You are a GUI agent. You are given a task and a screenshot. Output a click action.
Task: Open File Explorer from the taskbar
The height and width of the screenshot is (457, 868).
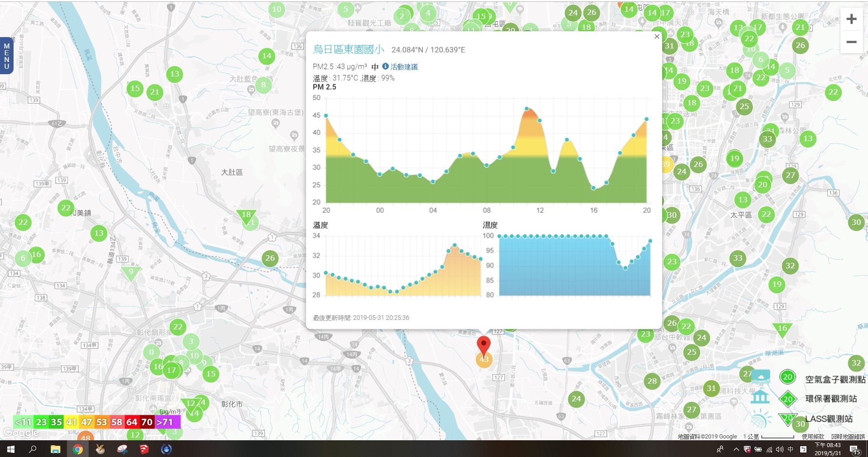(55, 449)
